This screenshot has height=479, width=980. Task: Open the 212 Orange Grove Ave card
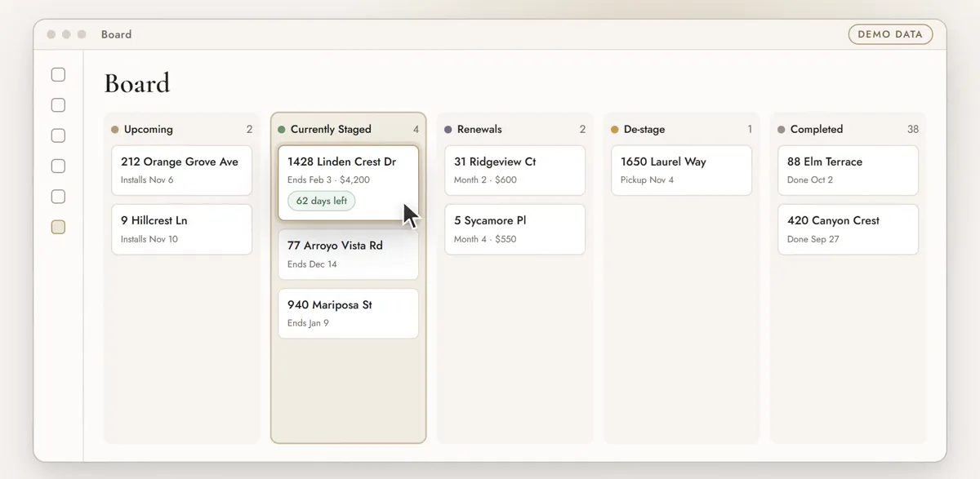[181, 171]
